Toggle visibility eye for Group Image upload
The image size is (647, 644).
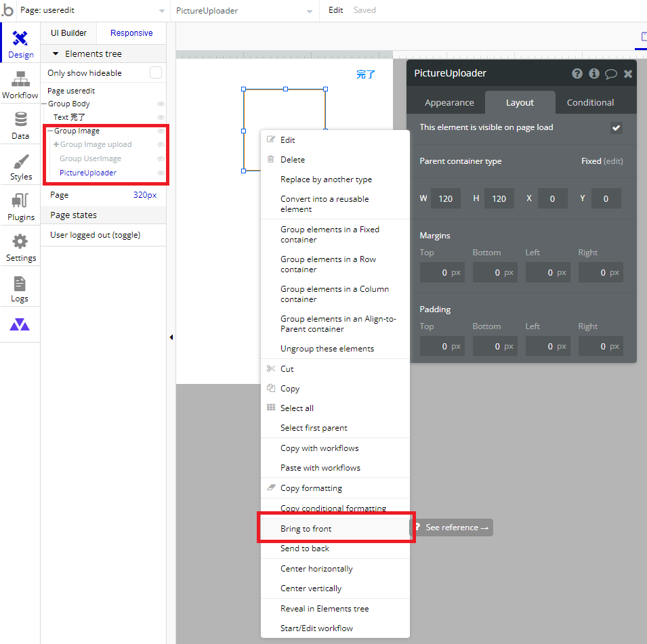tap(161, 144)
